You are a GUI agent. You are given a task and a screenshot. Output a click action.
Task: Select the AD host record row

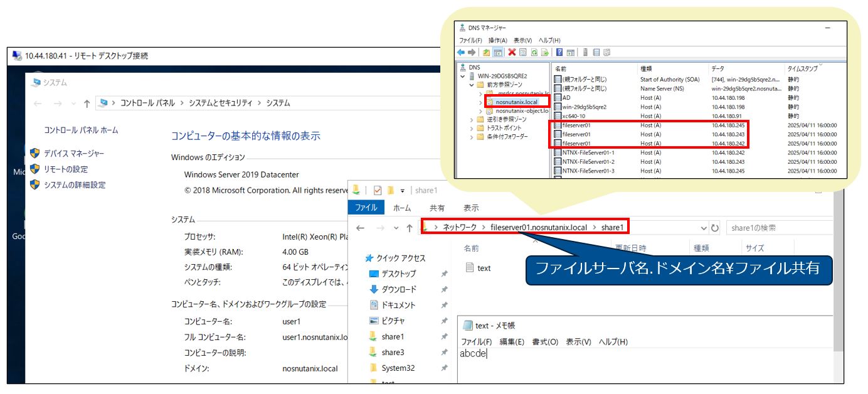696,97
